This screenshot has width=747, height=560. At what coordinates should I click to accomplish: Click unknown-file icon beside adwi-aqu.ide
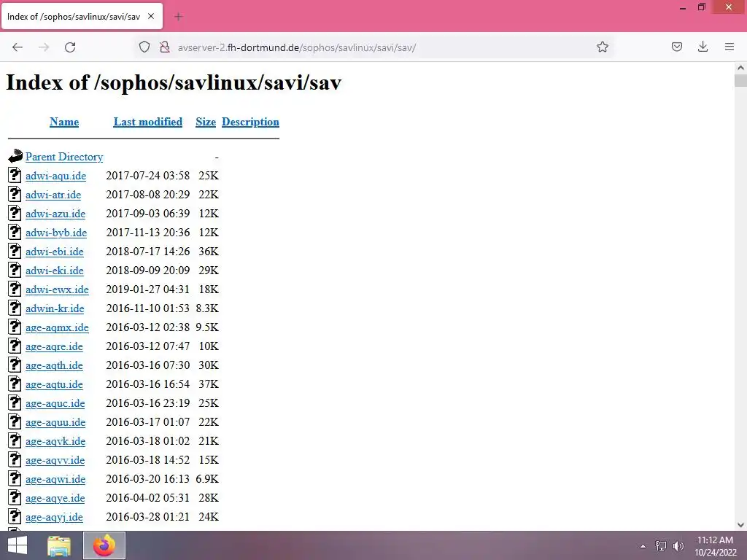pyautogui.click(x=15, y=175)
